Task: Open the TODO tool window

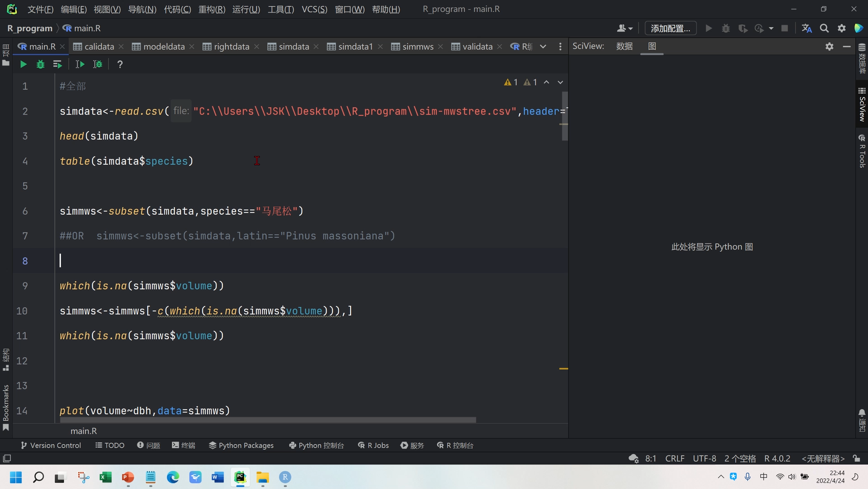Action: 110,445
